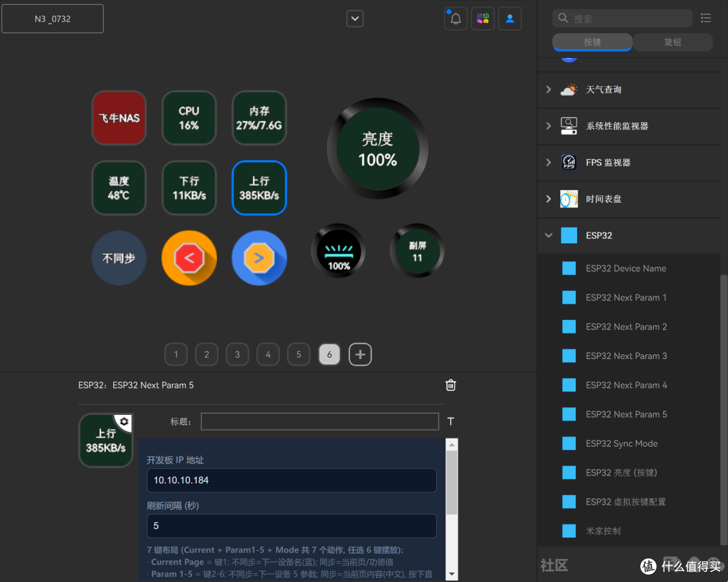The height and width of the screenshot is (582, 728).
Task: Select the CPU 16% key
Action: [x=189, y=118]
